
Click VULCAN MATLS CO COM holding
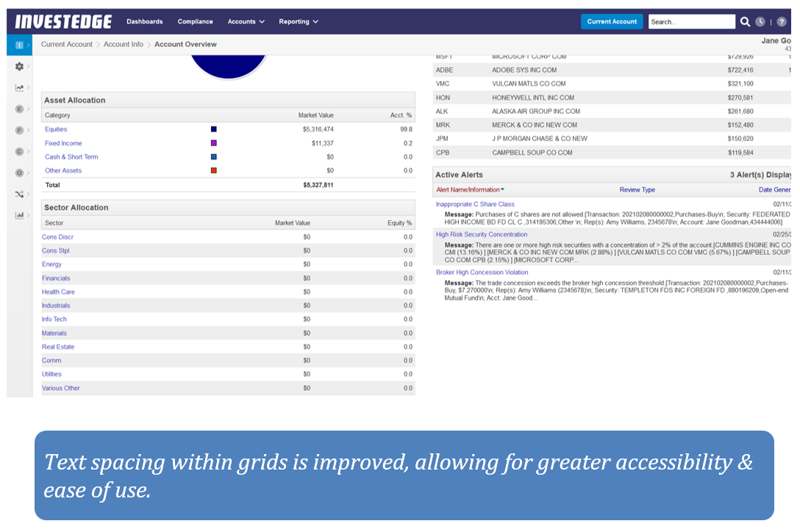click(x=529, y=84)
